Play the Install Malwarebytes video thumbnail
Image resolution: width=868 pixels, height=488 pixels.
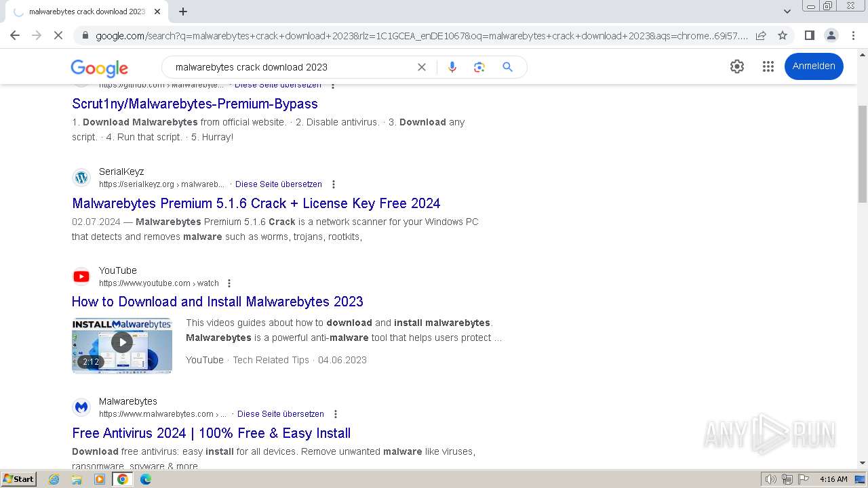point(122,346)
